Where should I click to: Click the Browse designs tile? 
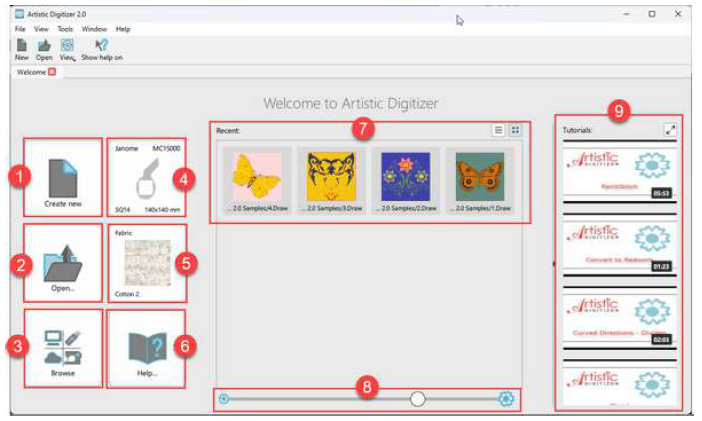[62, 348]
